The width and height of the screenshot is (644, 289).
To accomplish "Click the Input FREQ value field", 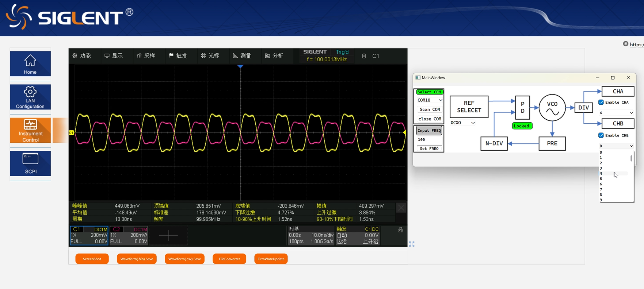I will tap(429, 139).
